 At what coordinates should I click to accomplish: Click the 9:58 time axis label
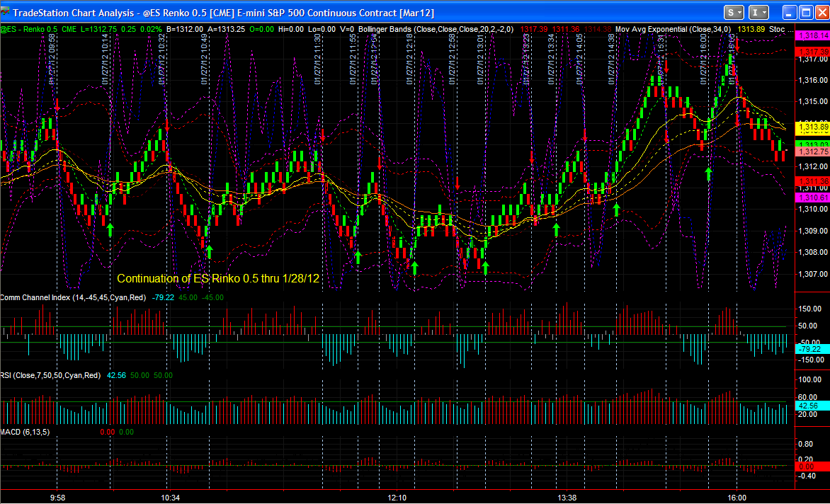[57, 498]
